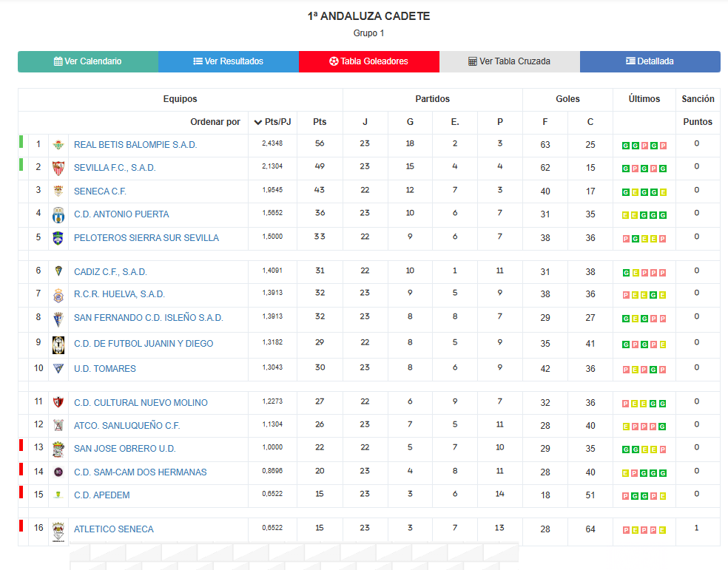728x570 pixels.
Task: Open the Tabla Goleadores tab
Action: coord(369,61)
